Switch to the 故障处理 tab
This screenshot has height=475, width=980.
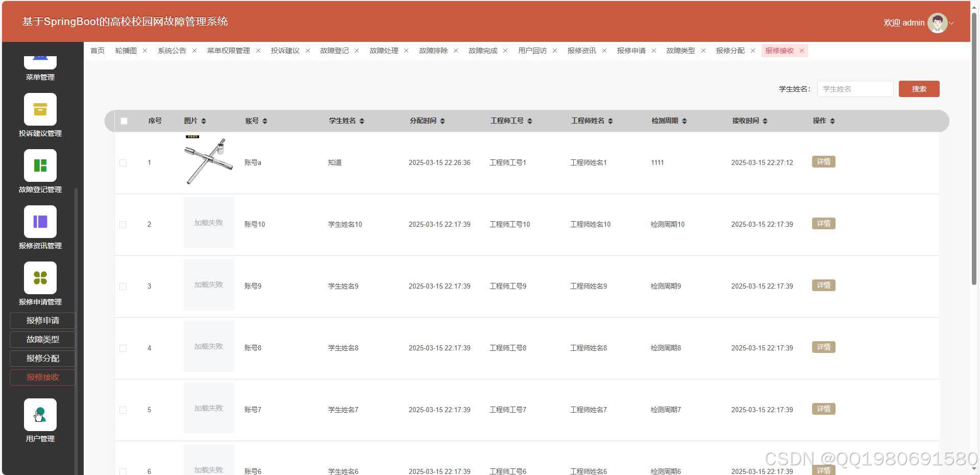tap(384, 51)
